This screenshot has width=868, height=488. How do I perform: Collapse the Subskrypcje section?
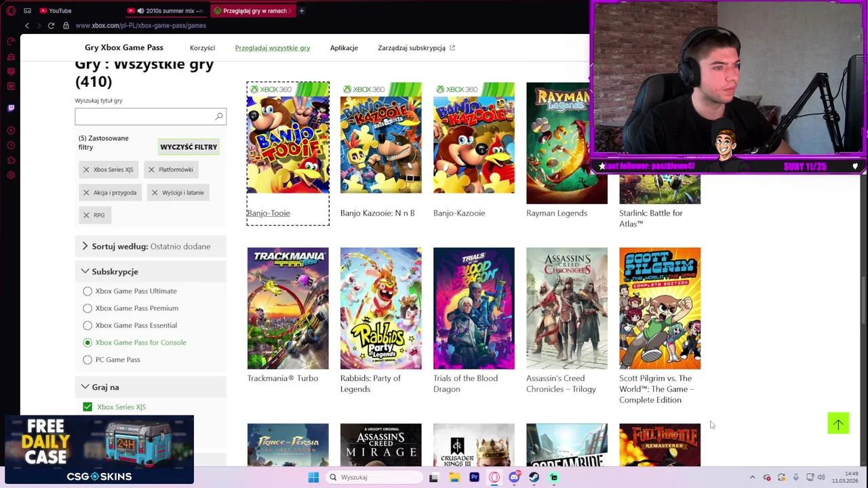point(151,271)
